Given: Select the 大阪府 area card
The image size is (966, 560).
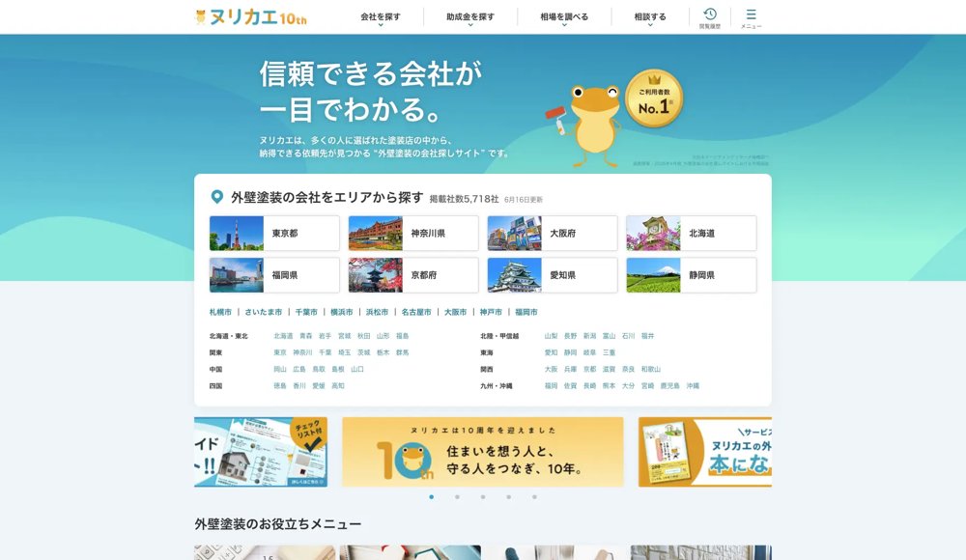Looking at the screenshot, I should 552,233.
